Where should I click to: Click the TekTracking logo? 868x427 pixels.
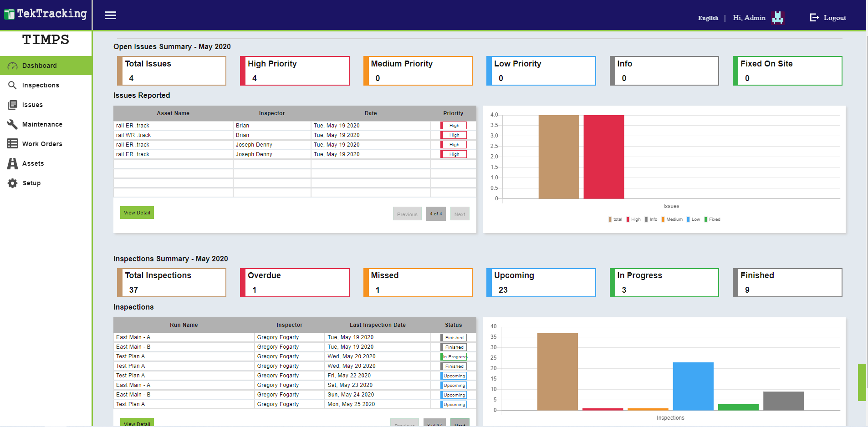[x=46, y=14]
